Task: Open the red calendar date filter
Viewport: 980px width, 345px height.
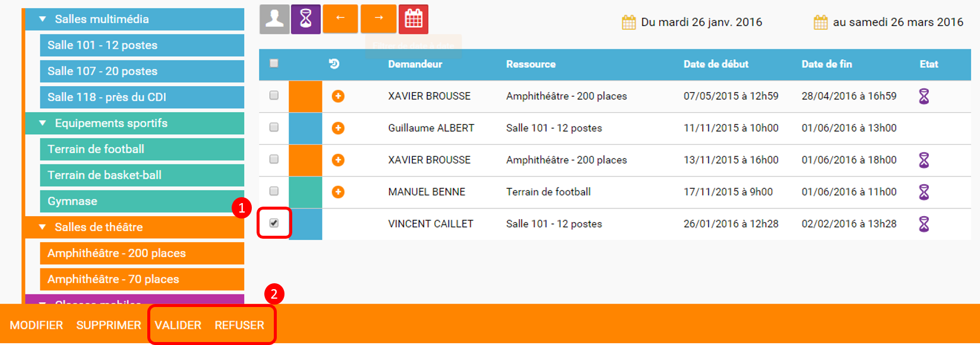Action: [x=413, y=19]
